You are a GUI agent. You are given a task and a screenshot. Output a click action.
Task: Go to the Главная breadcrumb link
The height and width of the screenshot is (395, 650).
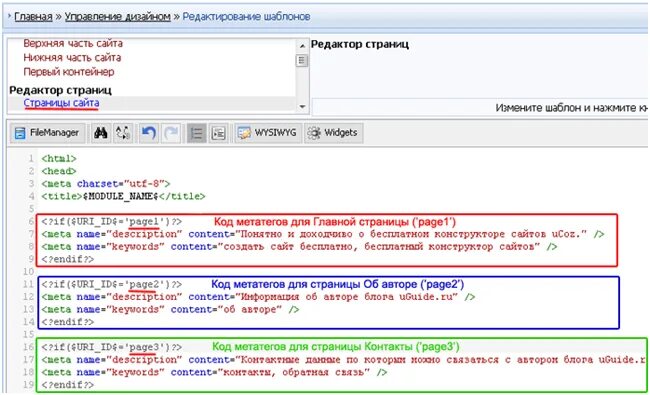33,17
